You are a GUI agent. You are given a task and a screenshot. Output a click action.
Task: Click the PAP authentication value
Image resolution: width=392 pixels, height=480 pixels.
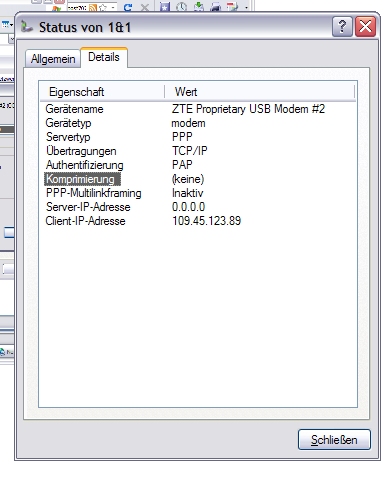182,165
